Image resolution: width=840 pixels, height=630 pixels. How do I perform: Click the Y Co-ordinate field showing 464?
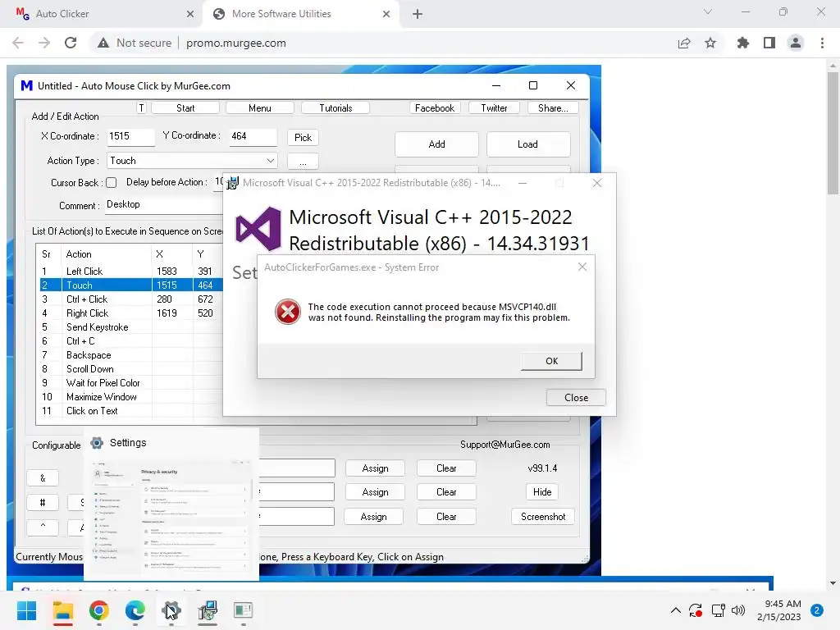253,137
